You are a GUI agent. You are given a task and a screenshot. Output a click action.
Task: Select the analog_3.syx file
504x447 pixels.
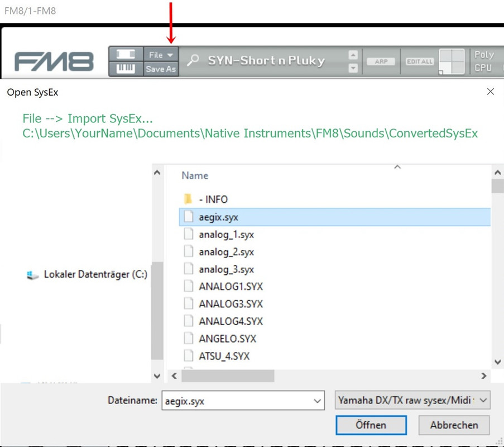click(226, 269)
